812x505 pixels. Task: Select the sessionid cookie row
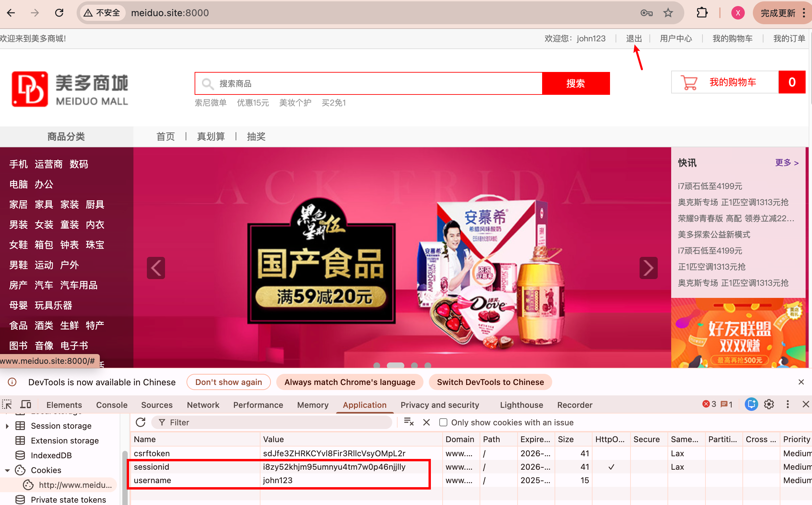pyautogui.click(x=471, y=467)
